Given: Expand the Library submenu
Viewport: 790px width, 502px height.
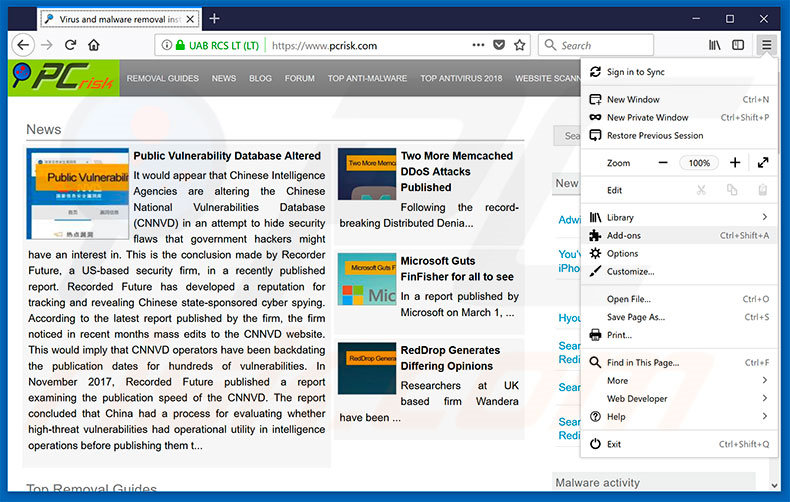Looking at the screenshot, I should (x=764, y=217).
